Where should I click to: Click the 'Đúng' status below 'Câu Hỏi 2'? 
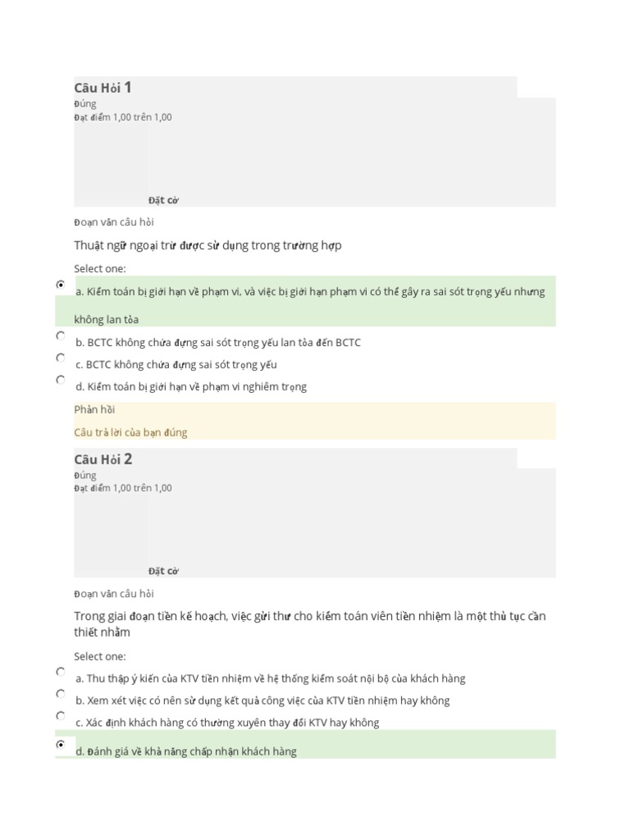[x=84, y=475]
